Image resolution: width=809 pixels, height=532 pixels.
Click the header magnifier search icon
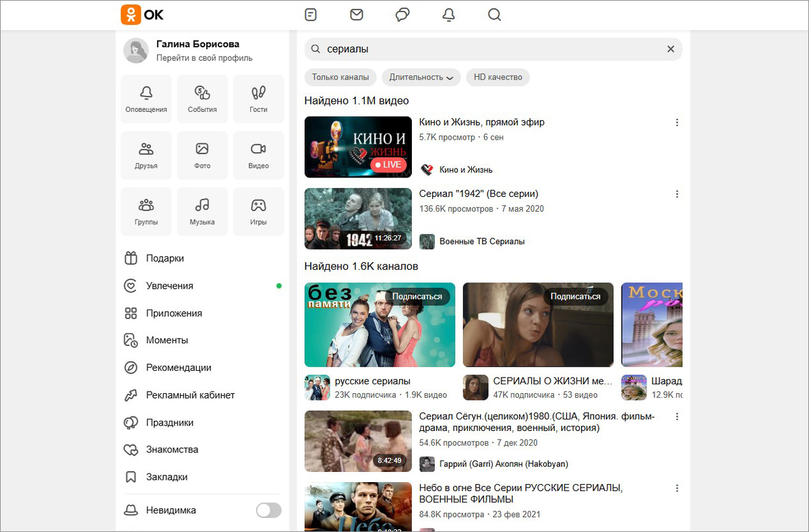tap(494, 14)
